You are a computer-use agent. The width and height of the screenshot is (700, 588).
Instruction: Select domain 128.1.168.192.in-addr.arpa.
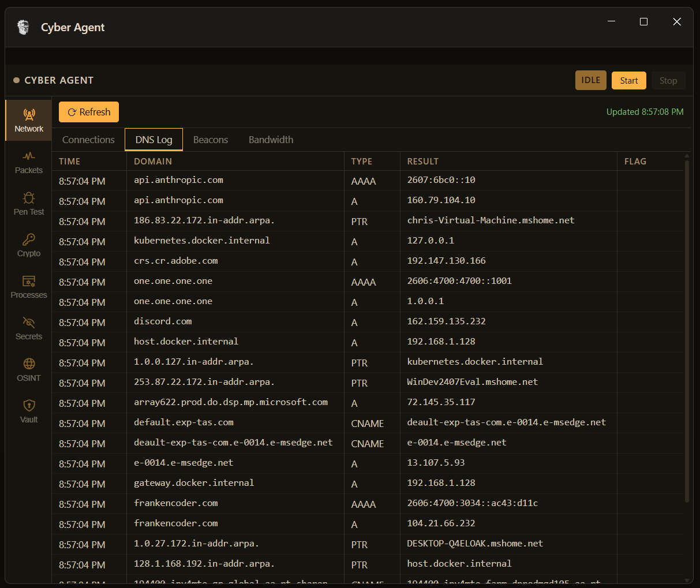(204, 564)
